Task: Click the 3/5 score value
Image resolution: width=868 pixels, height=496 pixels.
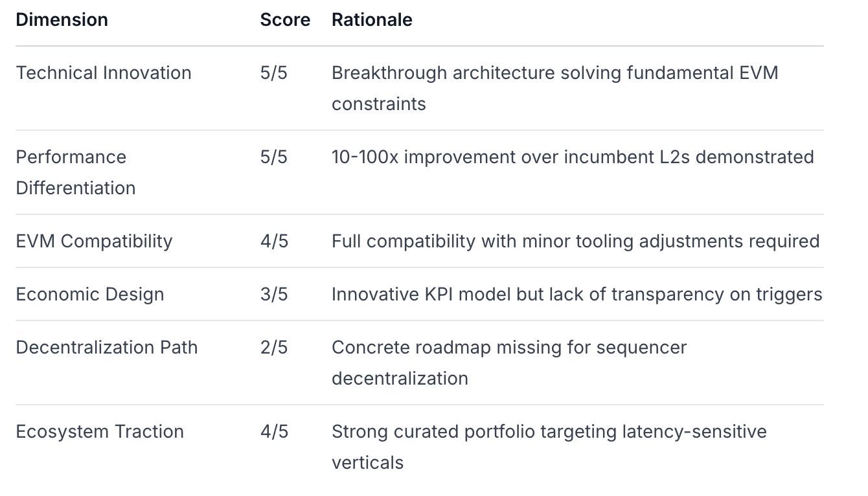Action: tap(273, 295)
